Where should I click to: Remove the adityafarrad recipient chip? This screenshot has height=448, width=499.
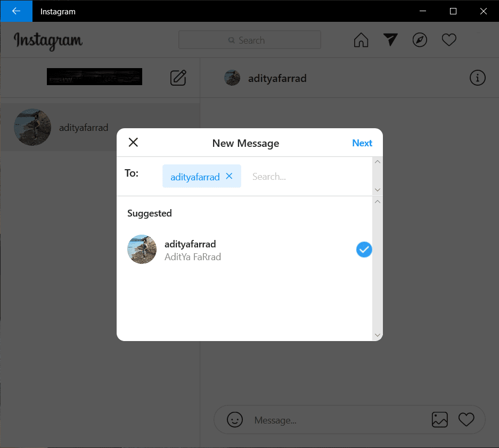[229, 176]
